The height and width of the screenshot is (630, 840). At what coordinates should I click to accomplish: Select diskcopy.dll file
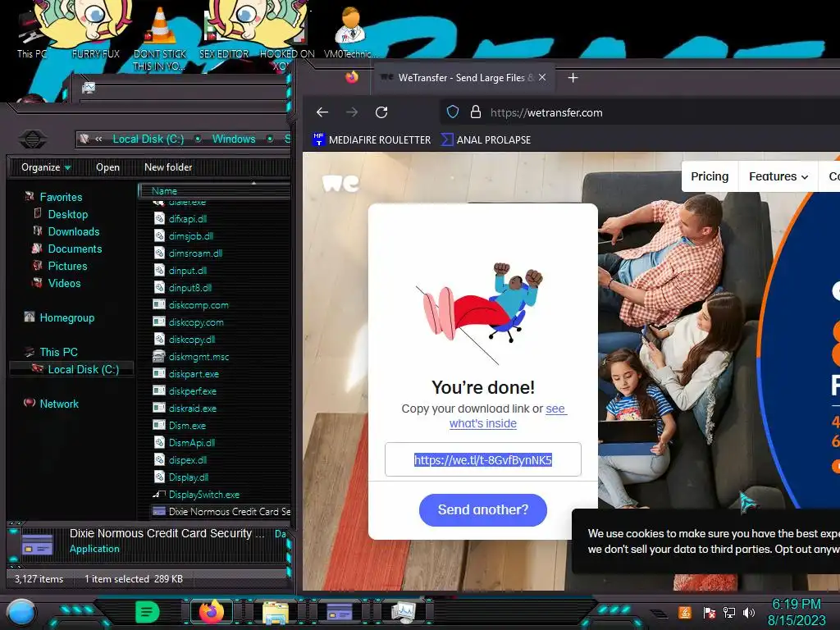pyautogui.click(x=191, y=339)
